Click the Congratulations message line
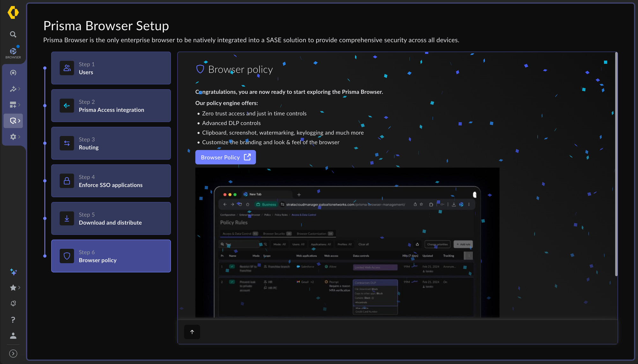This screenshot has width=638, height=364. (289, 92)
